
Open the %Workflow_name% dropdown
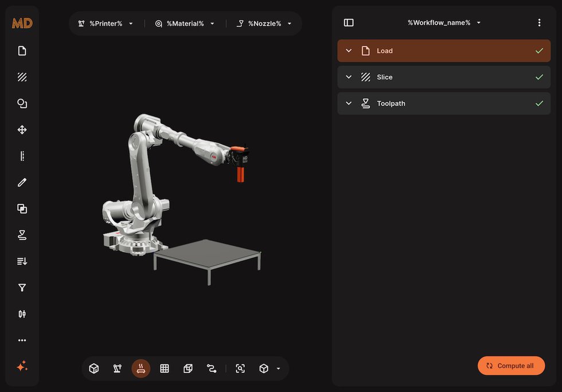pyautogui.click(x=444, y=23)
